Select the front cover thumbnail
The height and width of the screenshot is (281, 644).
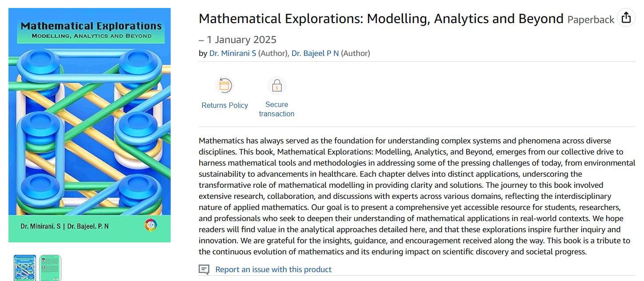pyautogui.click(x=25, y=268)
